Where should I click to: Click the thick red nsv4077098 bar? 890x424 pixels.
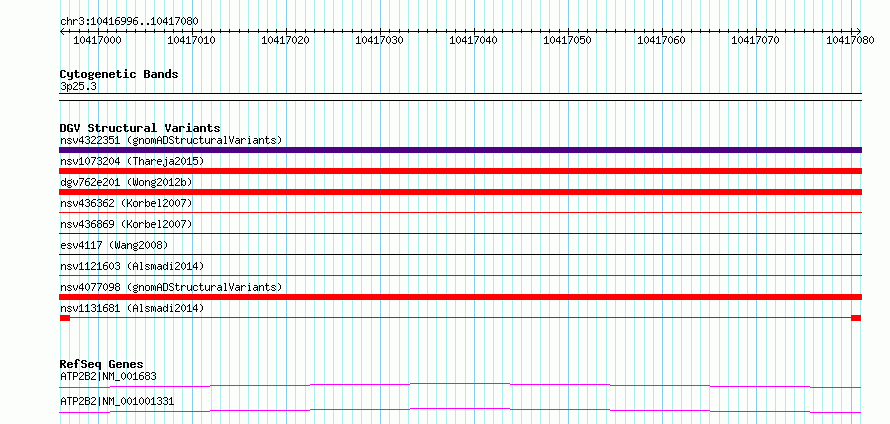pyautogui.click(x=461, y=297)
